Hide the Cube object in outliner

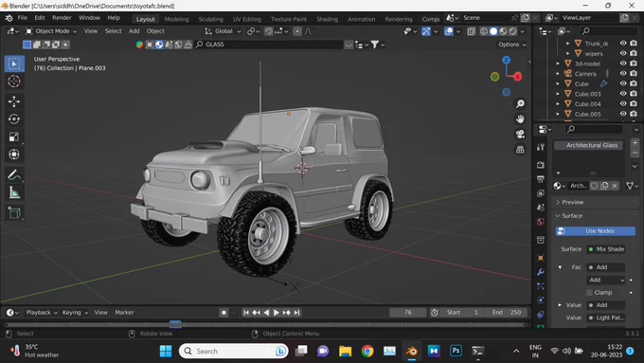click(623, 83)
